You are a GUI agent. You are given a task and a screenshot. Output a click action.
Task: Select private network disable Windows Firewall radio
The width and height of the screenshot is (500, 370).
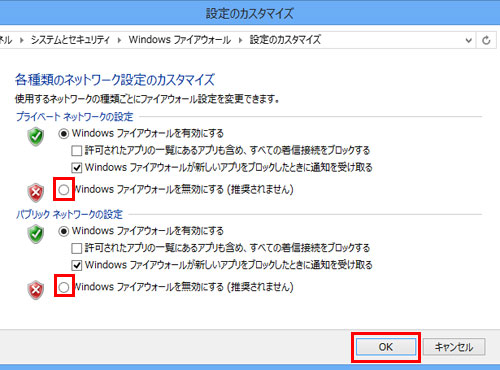point(64,190)
